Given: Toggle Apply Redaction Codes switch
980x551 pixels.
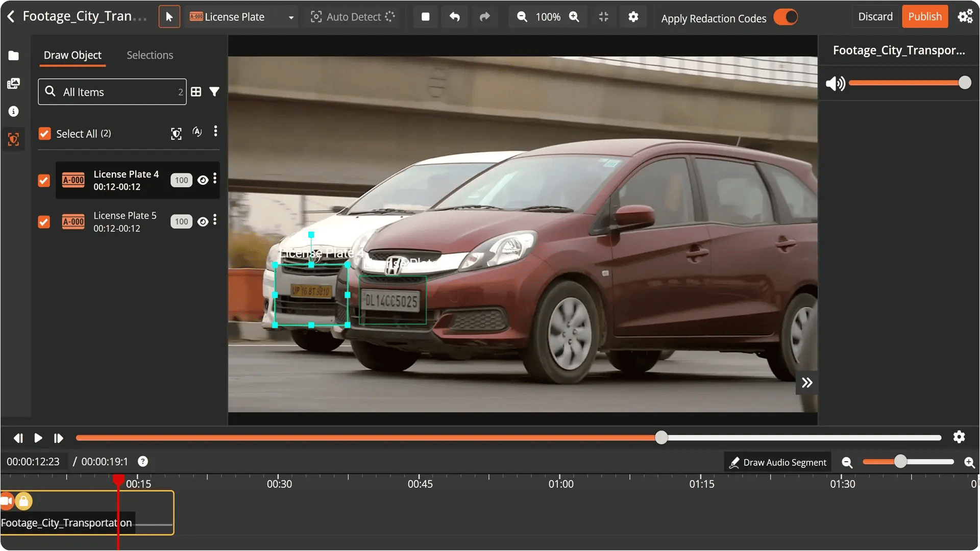Looking at the screenshot, I should click(x=786, y=17).
